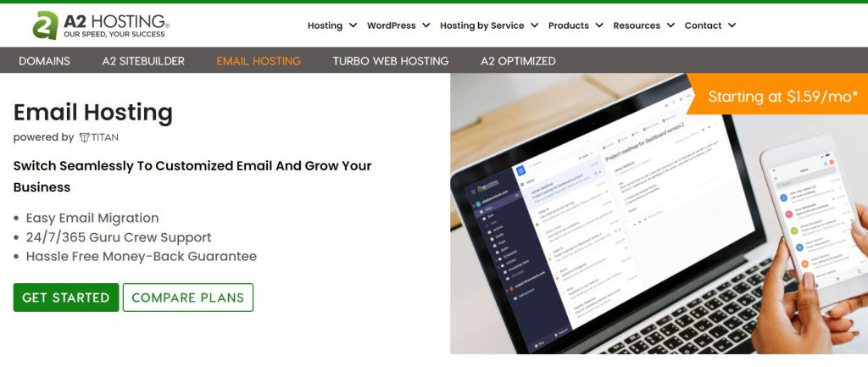Expand the Hosting dropdown chevron
868x367 pixels.
pyautogui.click(x=353, y=25)
